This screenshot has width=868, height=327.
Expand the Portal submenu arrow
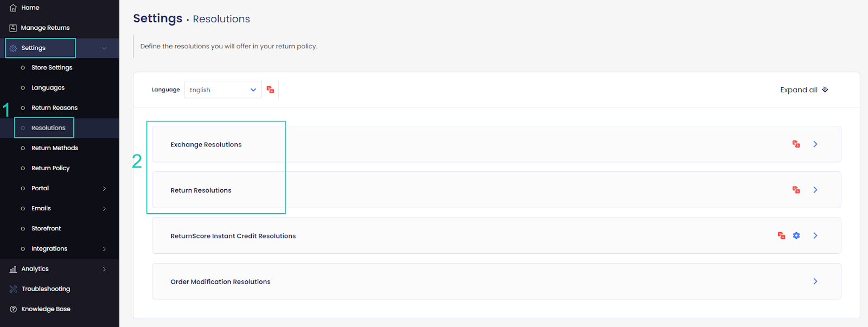pyautogui.click(x=104, y=189)
